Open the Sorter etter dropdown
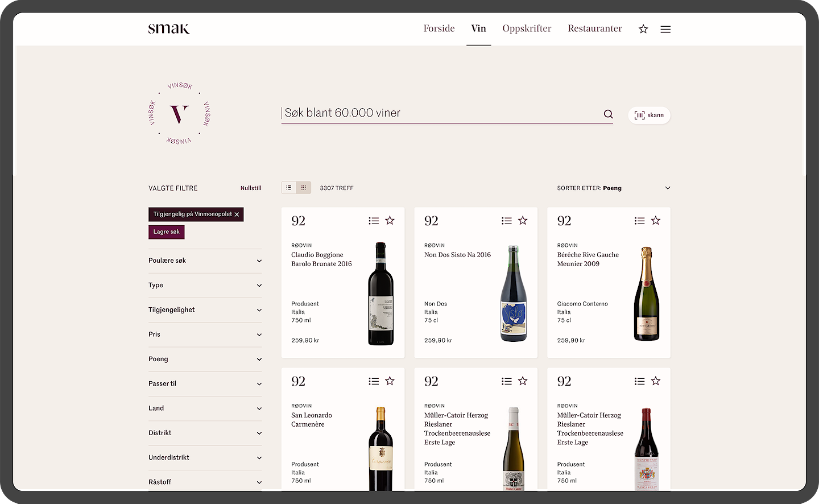This screenshot has height=504, width=819. [x=613, y=188]
